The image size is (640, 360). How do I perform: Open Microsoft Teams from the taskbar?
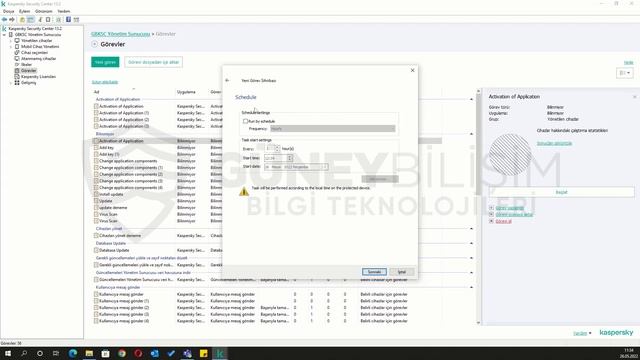click(x=187, y=353)
